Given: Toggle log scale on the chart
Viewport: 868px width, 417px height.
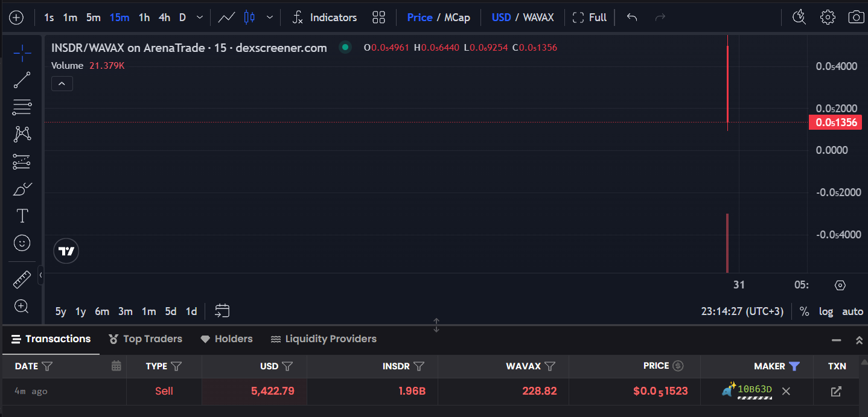Looking at the screenshot, I should click(826, 311).
